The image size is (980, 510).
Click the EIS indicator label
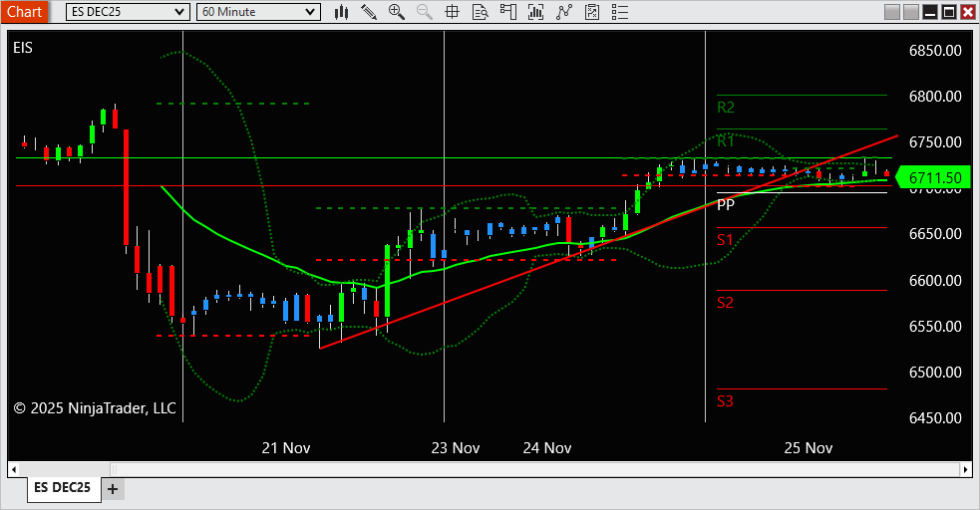coord(23,48)
